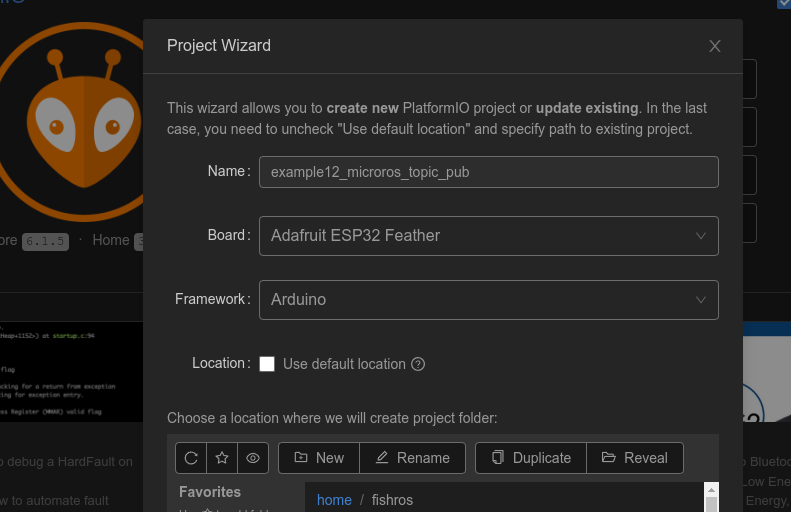Click the Rename button
Image resolution: width=791 pixels, height=512 pixels.
tap(412, 458)
